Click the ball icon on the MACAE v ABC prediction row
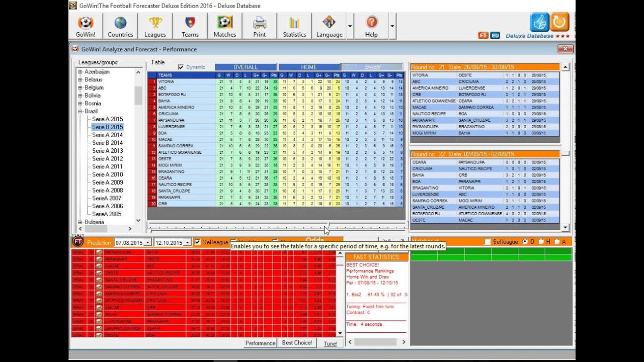The image size is (644, 362). (99, 266)
